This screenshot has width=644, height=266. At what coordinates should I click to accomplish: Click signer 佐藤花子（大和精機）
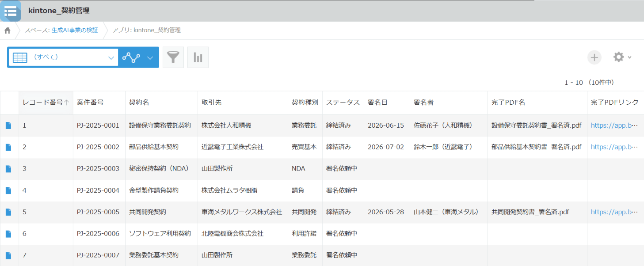443,125
